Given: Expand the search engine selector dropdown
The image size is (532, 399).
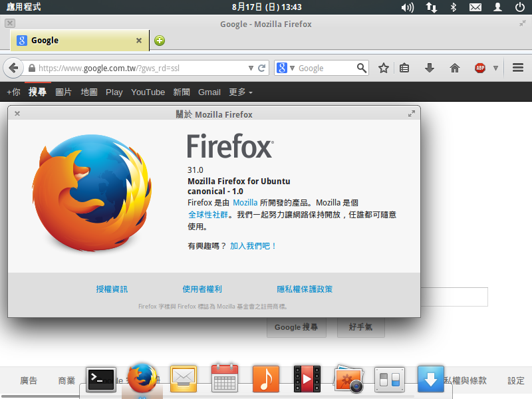Looking at the screenshot, I should (292, 68).
